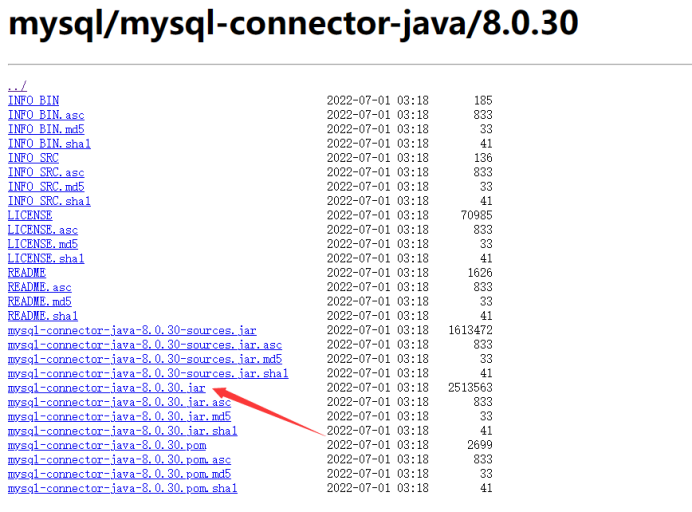Open the INFO_BIN.md5 link
692x512 pixels.
(46, 129)
